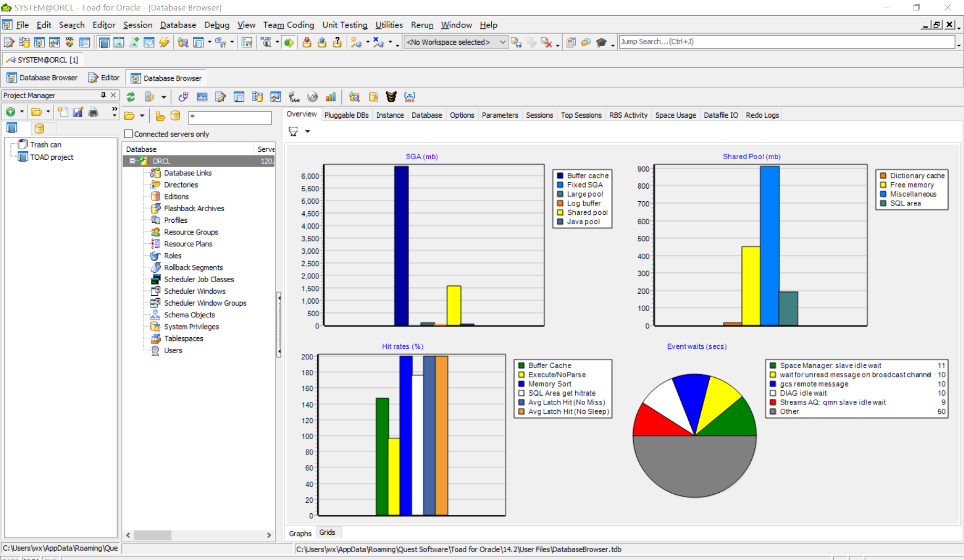Viewport: 964px width, 560px height.
Task: Expand Project Manager toolbar overflow chevron
Action: 115,109
